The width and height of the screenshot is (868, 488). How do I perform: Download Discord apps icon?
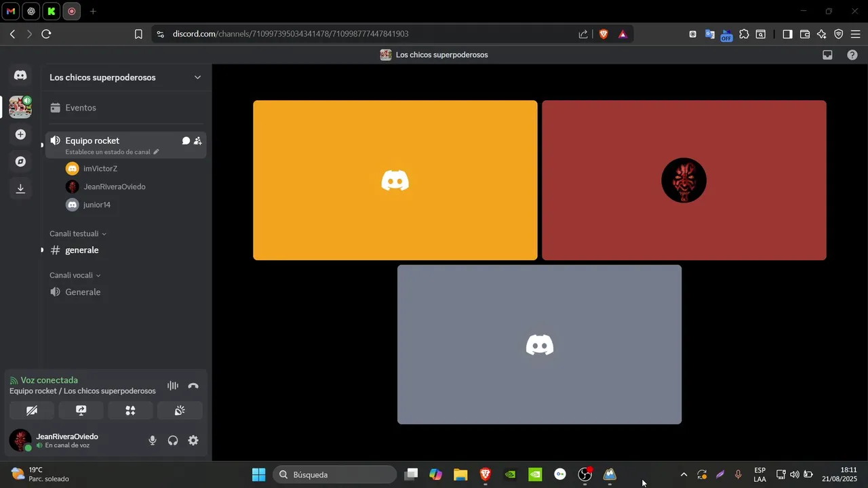pos(20,188)
